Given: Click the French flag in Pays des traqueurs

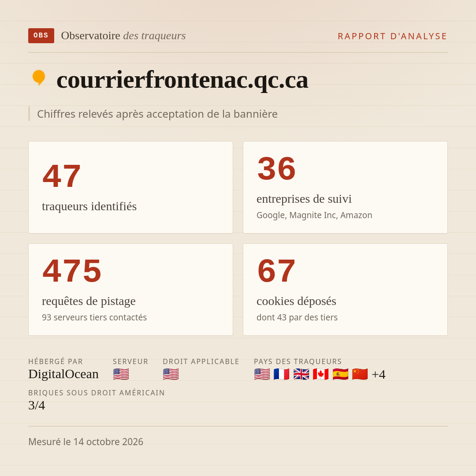Looking at the screenshot, I should 281,374.
